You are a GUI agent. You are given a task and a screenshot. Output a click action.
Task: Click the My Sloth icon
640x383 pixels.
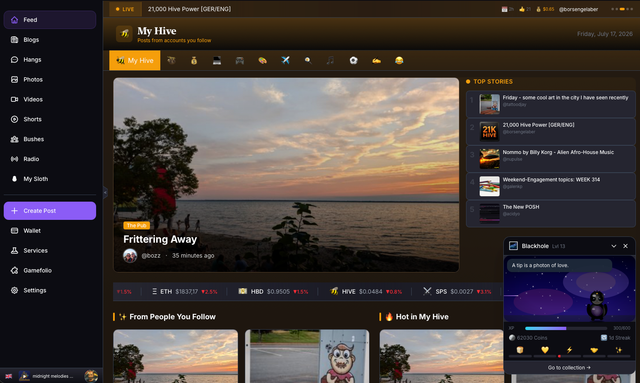(x=14, y=179)
